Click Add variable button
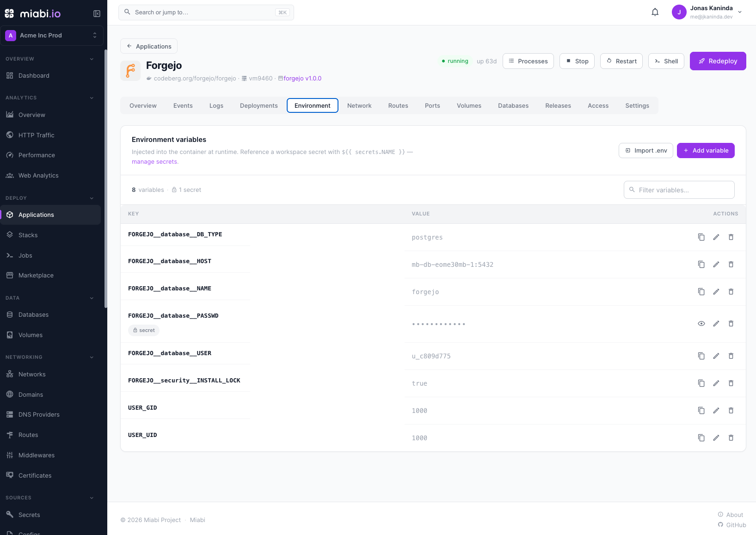 (x=706, y=150)
